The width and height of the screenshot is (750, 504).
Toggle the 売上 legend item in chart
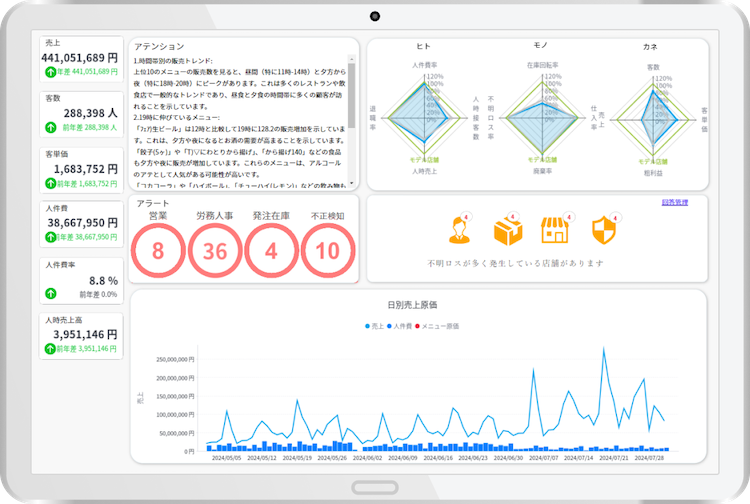point(375,326)
